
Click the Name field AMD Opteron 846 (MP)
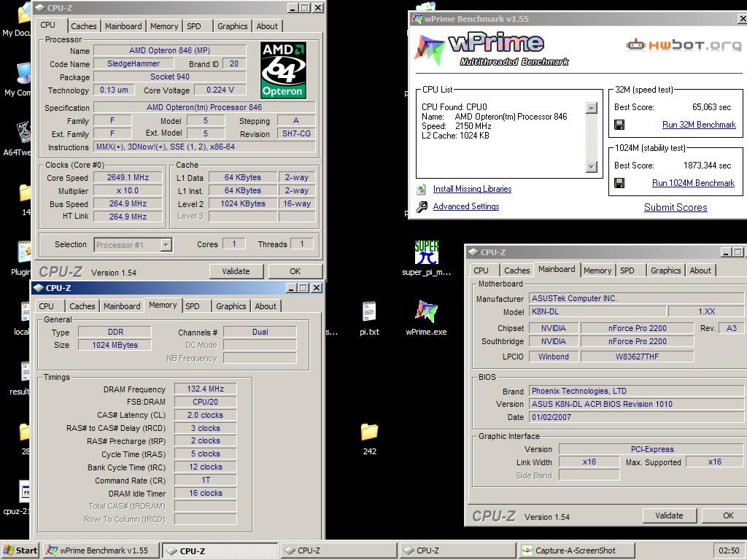point(169,50)
